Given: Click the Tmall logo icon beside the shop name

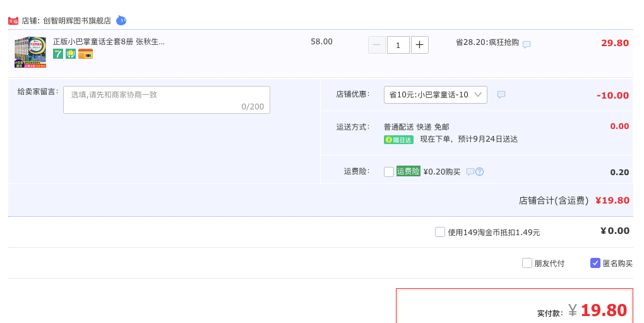Looking at the screenshot, I should click(13, 21).
